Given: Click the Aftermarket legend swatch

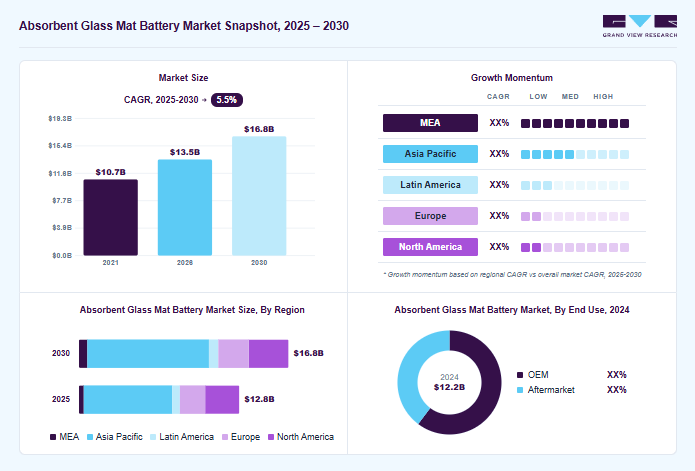Looking at the screenshot, I should [520, 390].
